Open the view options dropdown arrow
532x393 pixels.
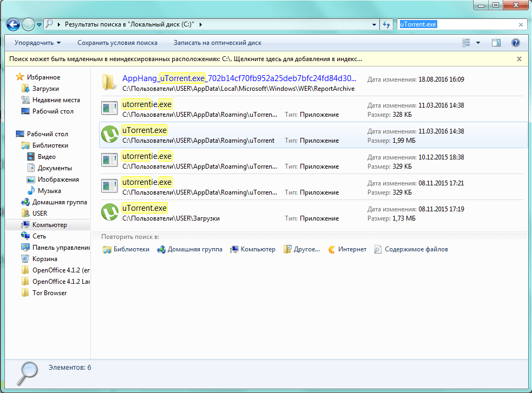(478, 43)
